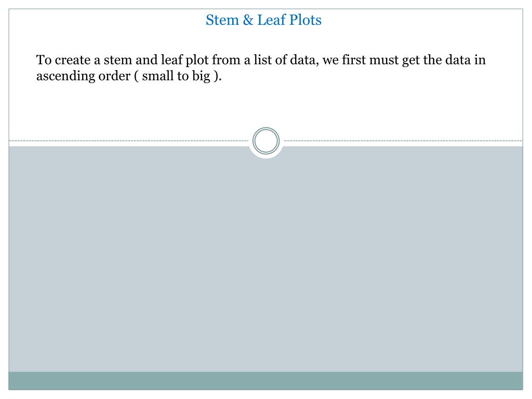Viewport: 532px width, 399px height.
Task: Click the circular ornament at slide center
Action: click(266, 141)
